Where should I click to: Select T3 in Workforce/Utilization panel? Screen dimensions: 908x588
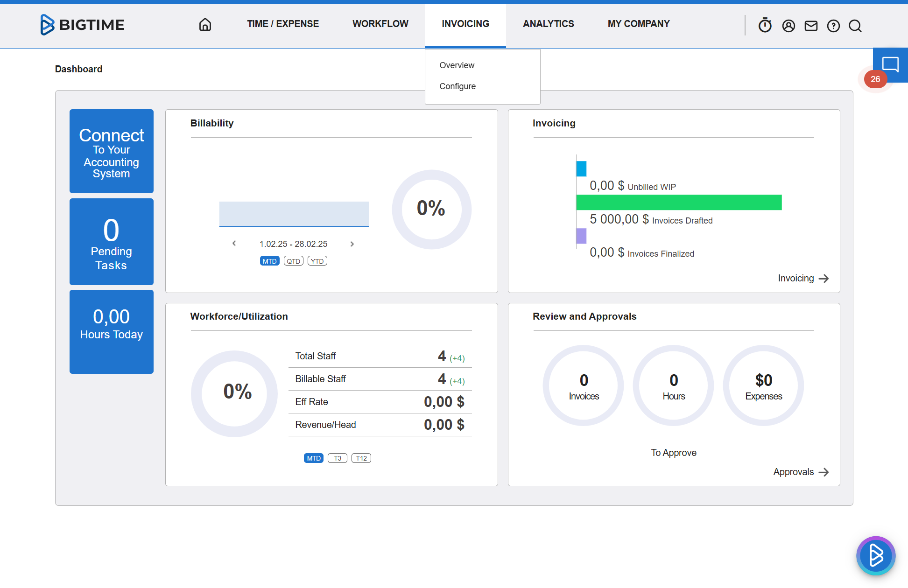coord(338,458)
